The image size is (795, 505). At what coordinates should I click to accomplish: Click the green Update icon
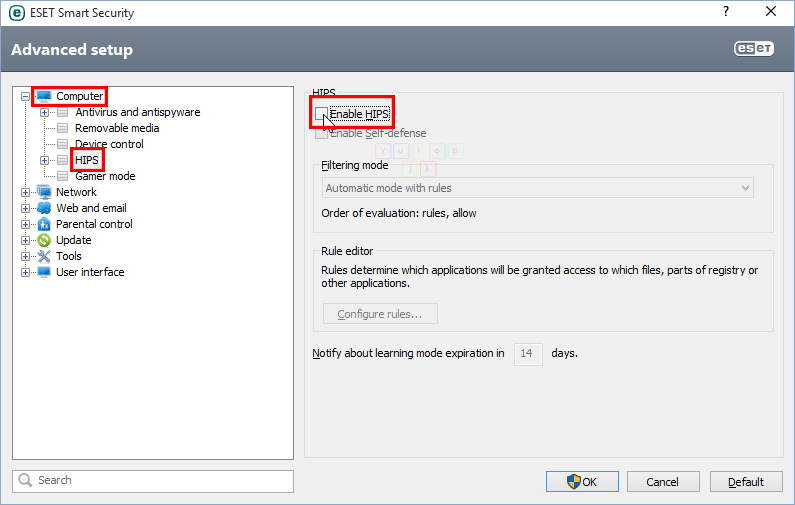pyautogui.click(x=44, y=240)
